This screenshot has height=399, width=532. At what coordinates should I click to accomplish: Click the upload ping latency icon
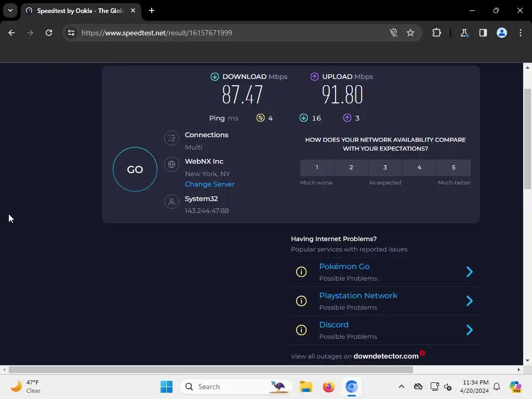347,118
